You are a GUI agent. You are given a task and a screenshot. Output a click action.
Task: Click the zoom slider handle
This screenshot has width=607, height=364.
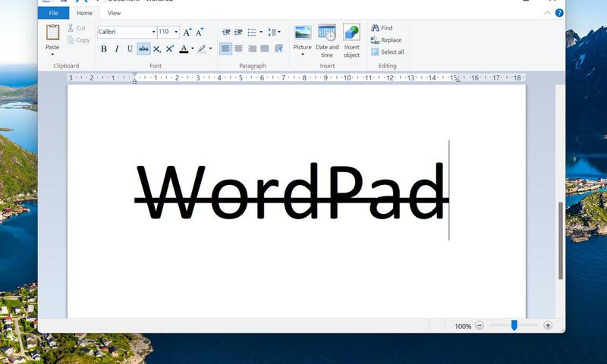point(514,325)
